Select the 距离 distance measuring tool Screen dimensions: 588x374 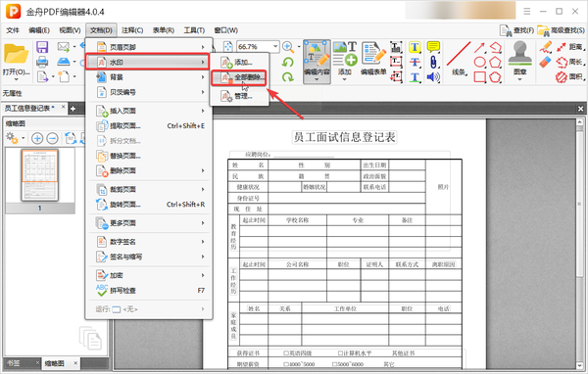(569, 47)
